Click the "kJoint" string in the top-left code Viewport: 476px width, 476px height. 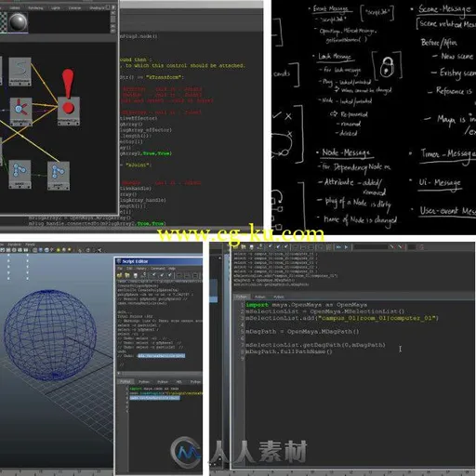138,165
